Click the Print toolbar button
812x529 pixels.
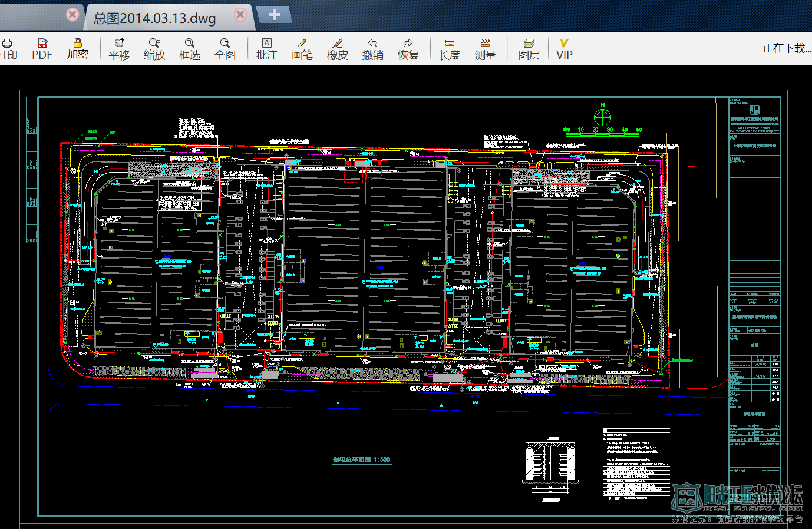click(x=8, y=49)
